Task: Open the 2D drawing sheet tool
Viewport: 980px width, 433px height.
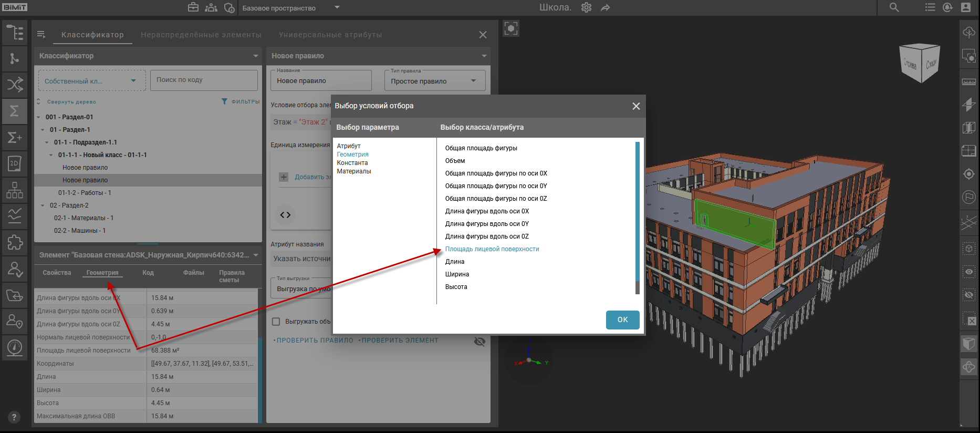Action: pos(15,164)
